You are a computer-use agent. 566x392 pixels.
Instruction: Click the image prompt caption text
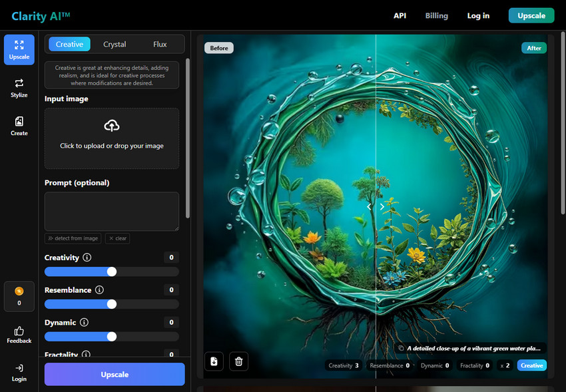pyautogui.click(x=474, y=348)
